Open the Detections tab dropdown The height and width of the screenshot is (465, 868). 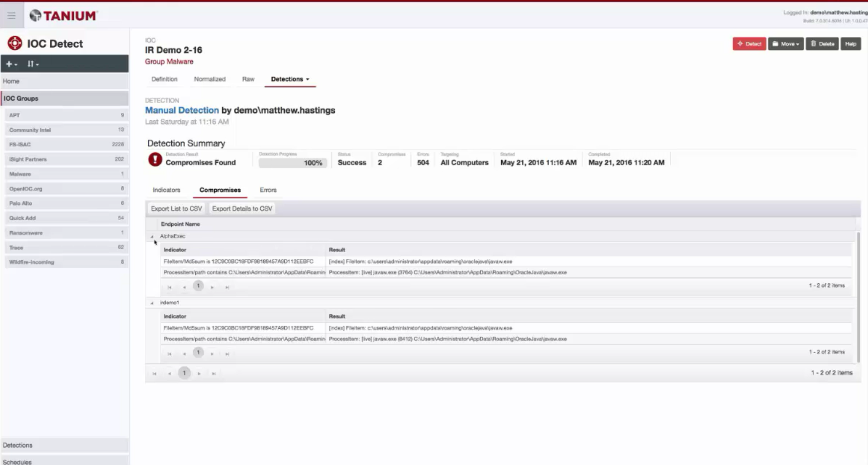[290, 79]
